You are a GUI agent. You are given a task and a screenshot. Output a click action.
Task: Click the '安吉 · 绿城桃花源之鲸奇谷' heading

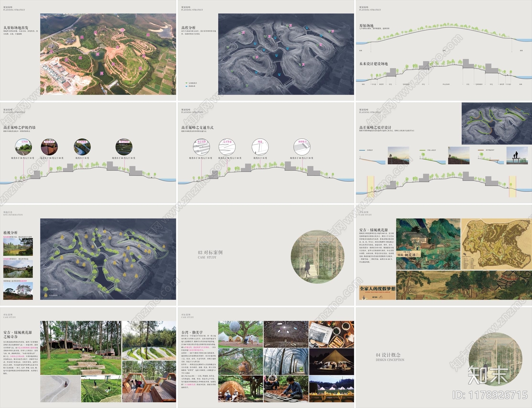(x=18, y=335)
